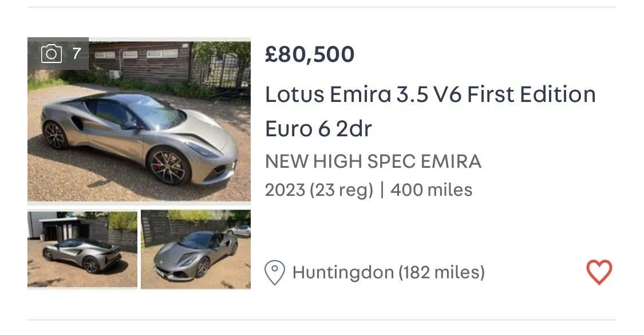The image size is (644, 335).
Task: Click the NEW HIGH SPEC EMIRA subtitle
Action: click(x=373, y=162)
